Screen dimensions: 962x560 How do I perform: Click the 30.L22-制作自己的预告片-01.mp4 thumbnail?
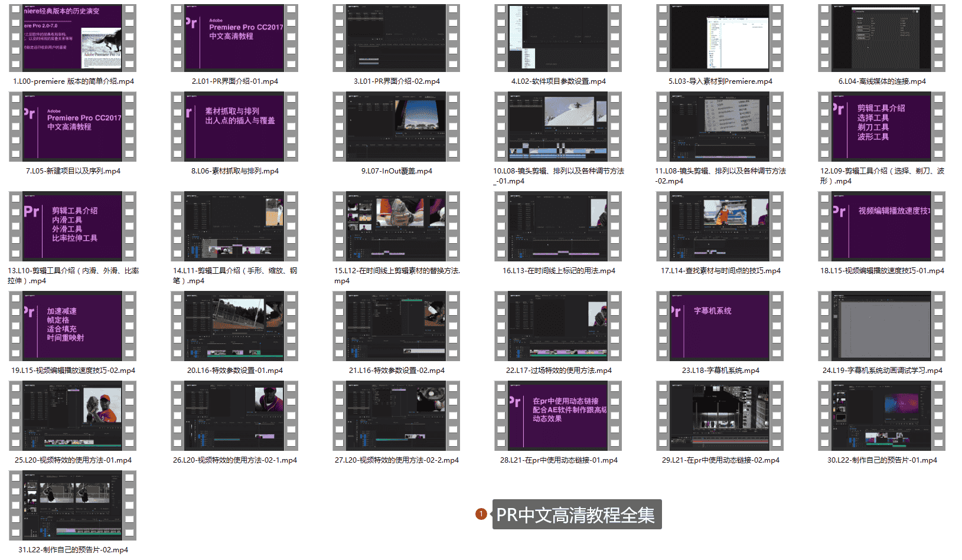(882, 415)
